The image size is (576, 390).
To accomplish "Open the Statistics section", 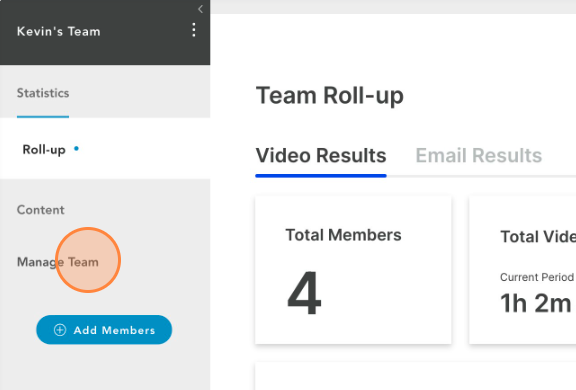I will click(x=43, y=93).
